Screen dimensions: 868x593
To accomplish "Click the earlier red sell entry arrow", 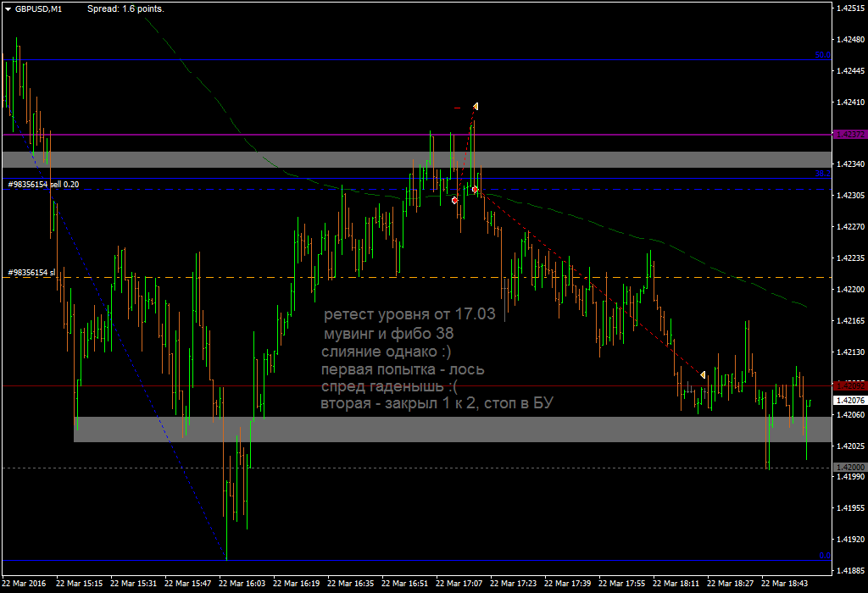I will (x=455, y=200).
